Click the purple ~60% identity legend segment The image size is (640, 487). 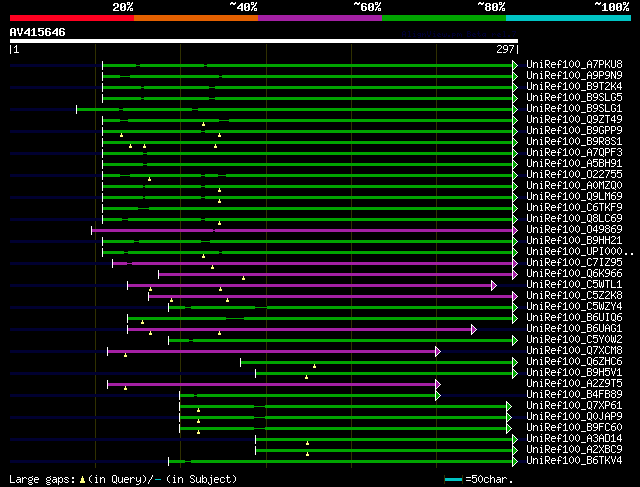[320, 18]
